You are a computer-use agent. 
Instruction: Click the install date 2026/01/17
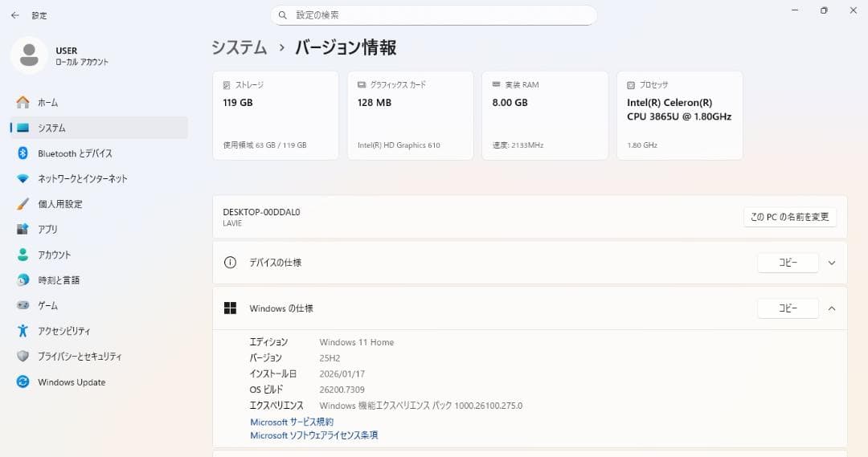click(342, 374)
